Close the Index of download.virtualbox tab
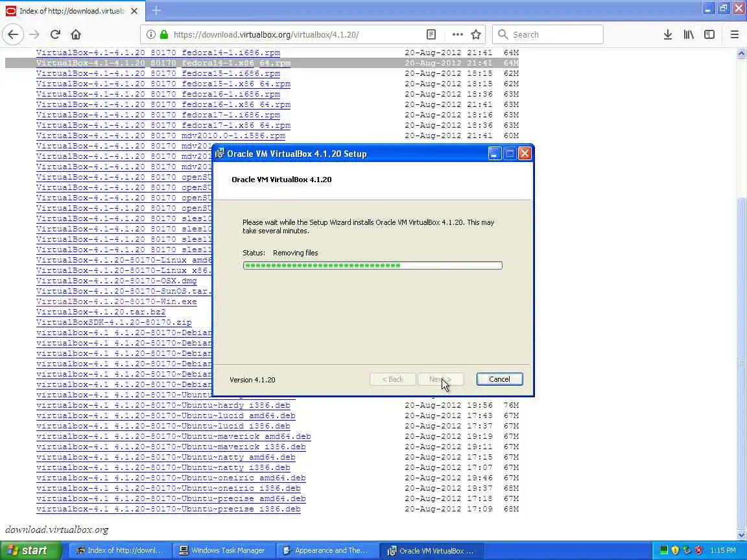This screenshot has width=747, height=560. pyautogui.click(x=134, y=10)
